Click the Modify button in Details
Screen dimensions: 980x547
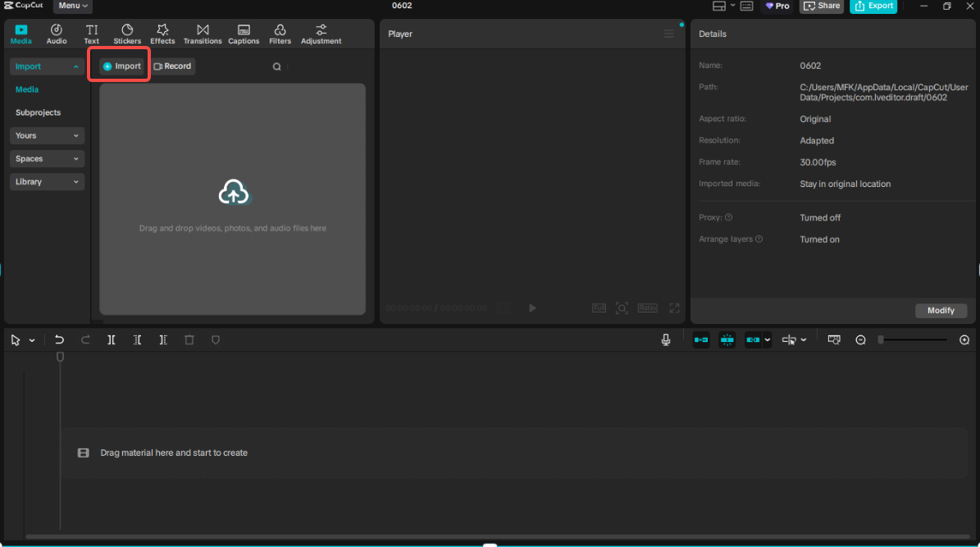(941, 310)
